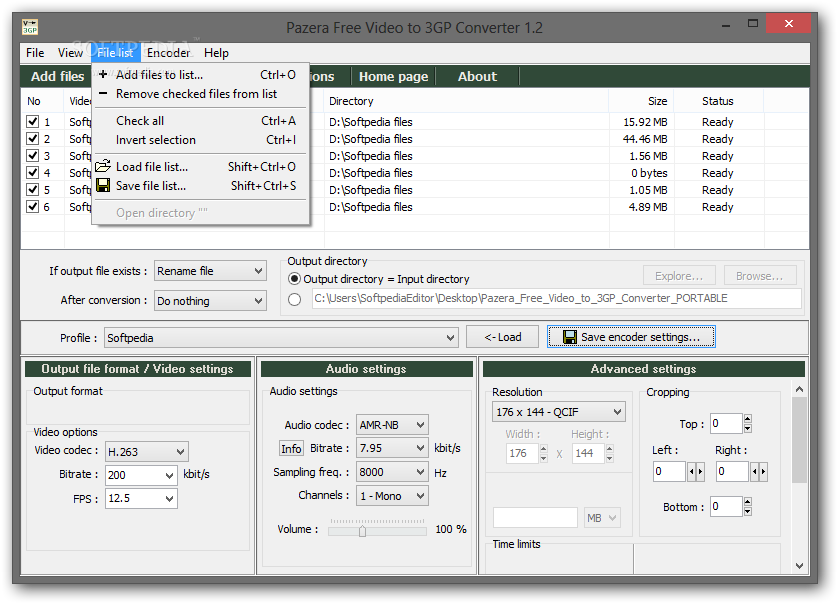Choose Save file list menu entry
This screenshot has height=604, width=838.
[x=200, y=185]
